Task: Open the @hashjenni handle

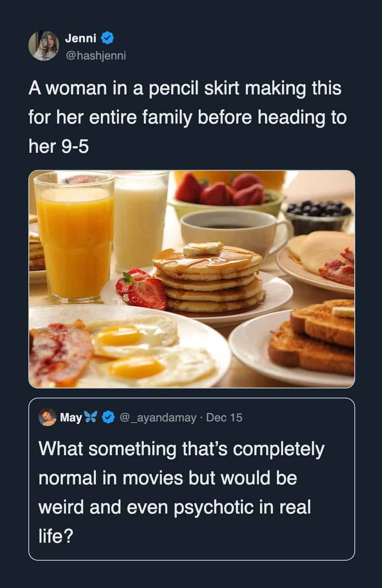Action: pos(95,56)
